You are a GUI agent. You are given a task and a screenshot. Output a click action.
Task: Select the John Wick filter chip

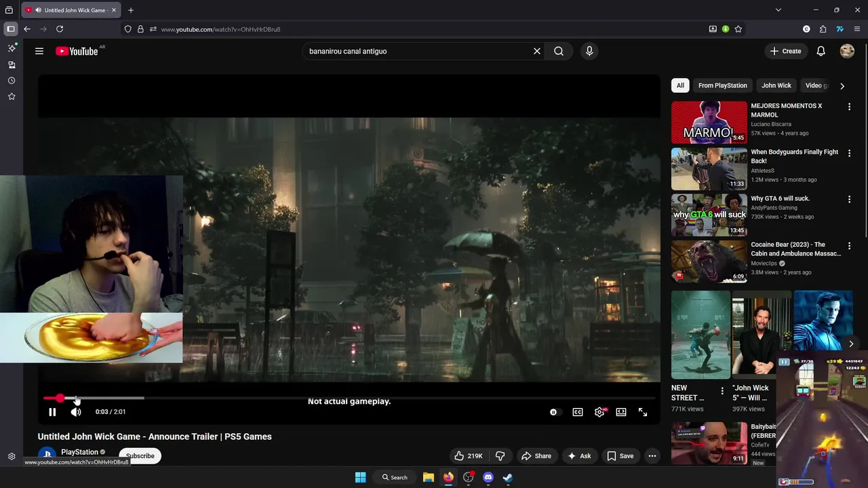[776, 85]
